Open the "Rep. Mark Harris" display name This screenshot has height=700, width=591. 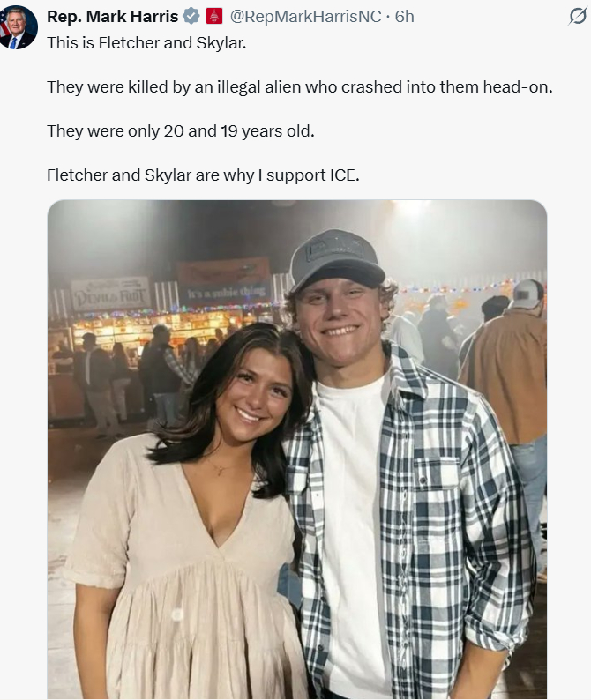pyautogui.click(x=112, y=17)
